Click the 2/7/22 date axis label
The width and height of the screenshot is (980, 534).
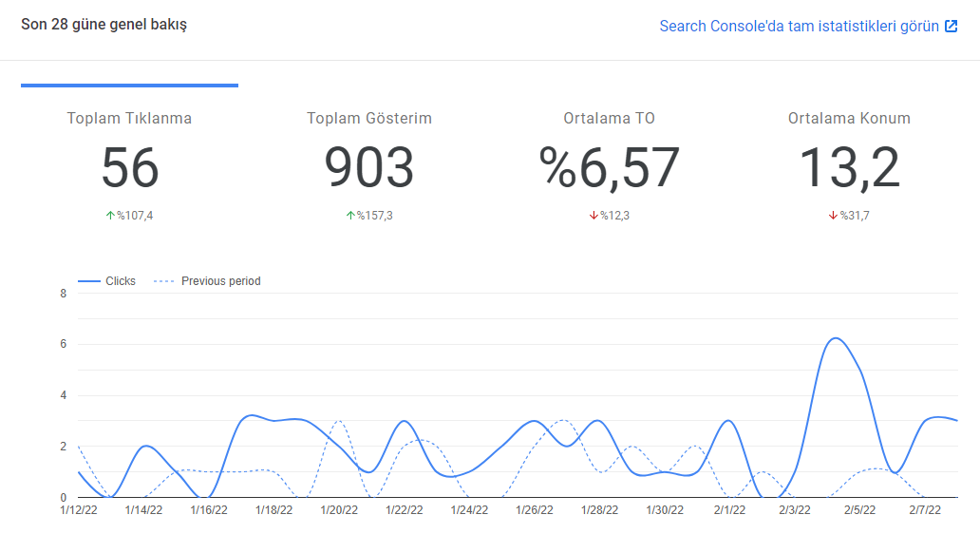[x=925, y=510]
